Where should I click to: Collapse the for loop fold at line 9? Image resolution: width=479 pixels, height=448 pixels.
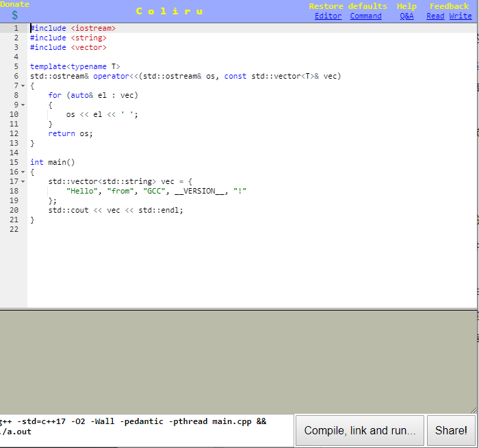click(23, 105)
